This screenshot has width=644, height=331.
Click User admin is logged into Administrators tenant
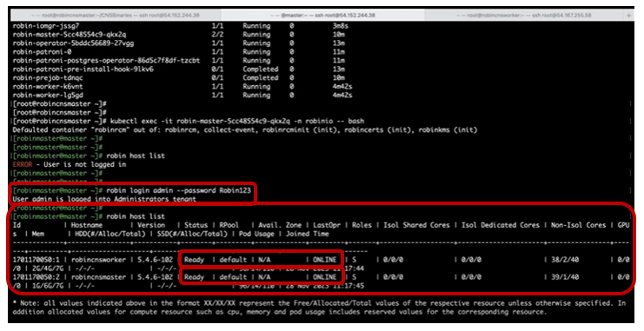click(x=104, y=199)
